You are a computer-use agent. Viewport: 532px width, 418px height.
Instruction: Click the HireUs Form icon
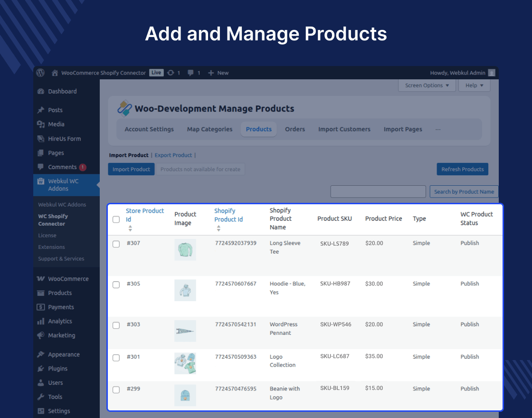[x=41, y=138]
